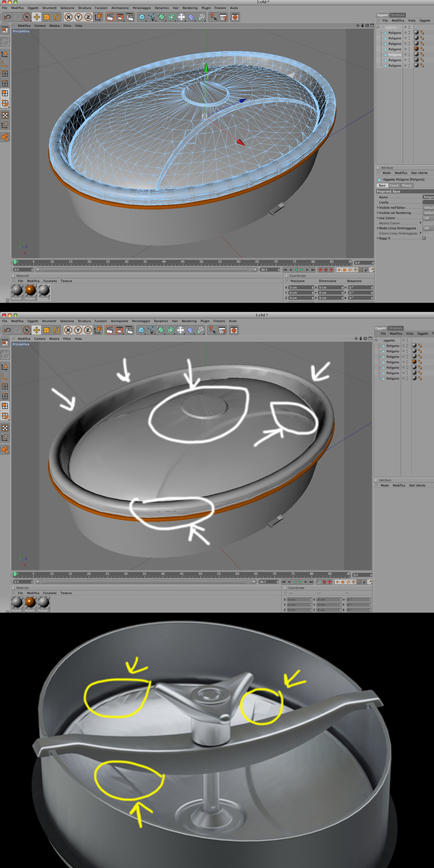Viewport: 434px width, 868px height.
Task: Open Usa Colore dropdown
Action: tap(428, 218)
